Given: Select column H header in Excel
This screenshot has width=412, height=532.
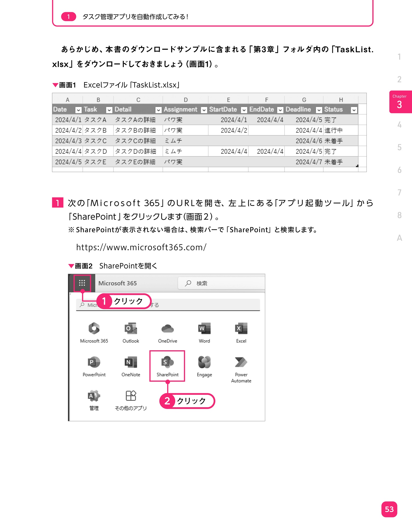Looking at the screenshot, I should (x=341, y=100).
